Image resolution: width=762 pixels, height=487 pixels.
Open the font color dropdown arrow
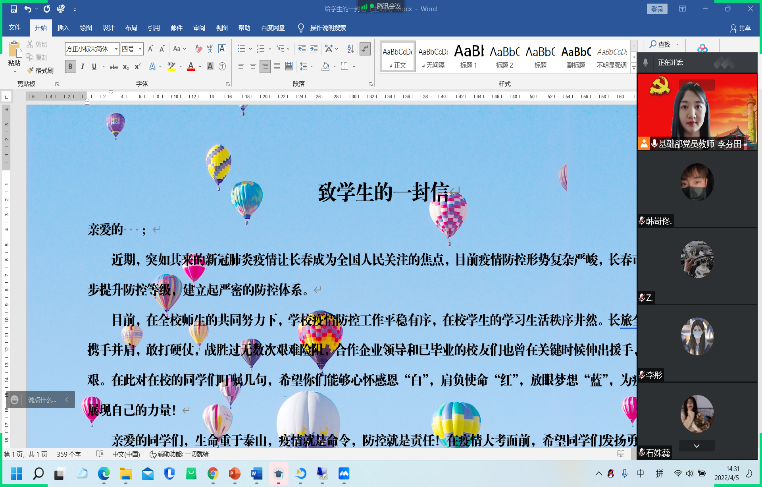200,67
